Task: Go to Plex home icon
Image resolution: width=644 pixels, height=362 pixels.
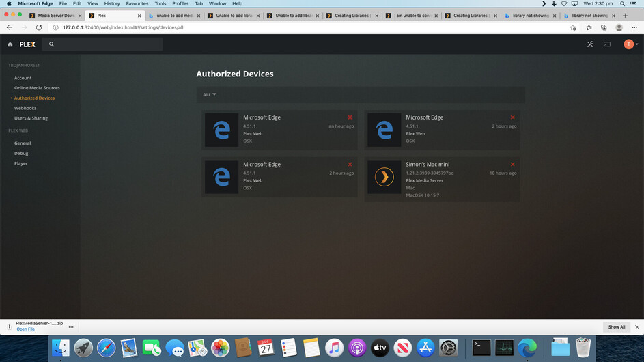Action: (10, 44)
